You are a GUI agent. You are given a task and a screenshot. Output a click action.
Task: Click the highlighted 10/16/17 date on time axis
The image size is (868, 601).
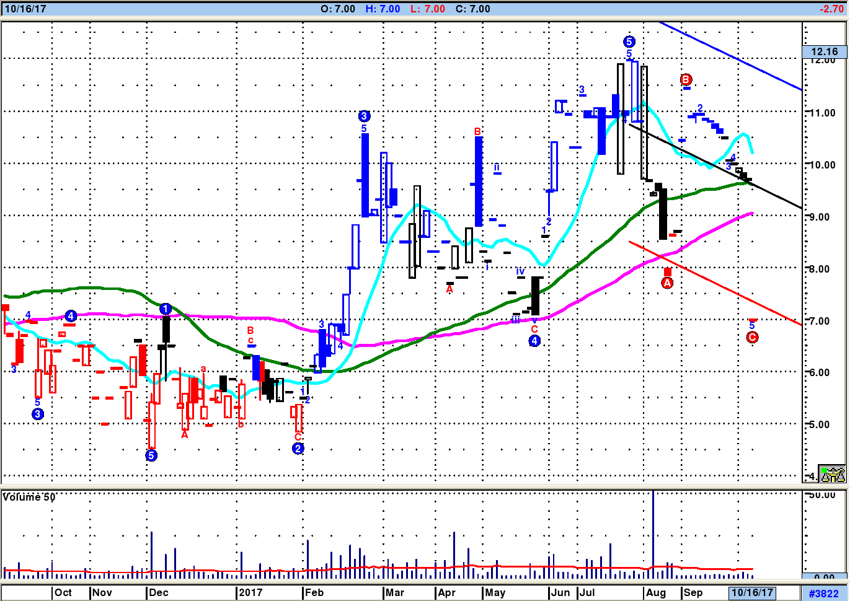752,592
